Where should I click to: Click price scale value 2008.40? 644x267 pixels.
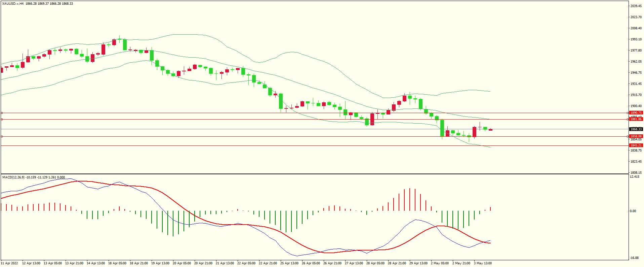(x=636, y=28)
